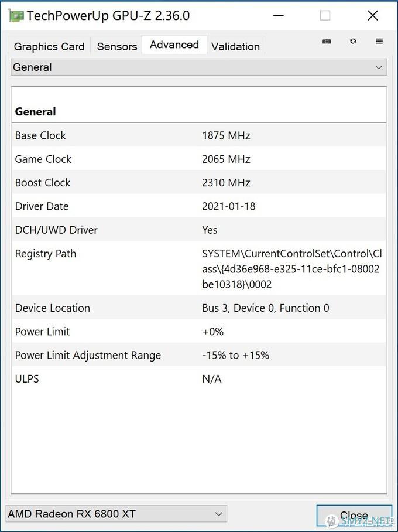Select the -15% to +15% value
This screenshot has height=532, width=398.
(x=236, y=355)
